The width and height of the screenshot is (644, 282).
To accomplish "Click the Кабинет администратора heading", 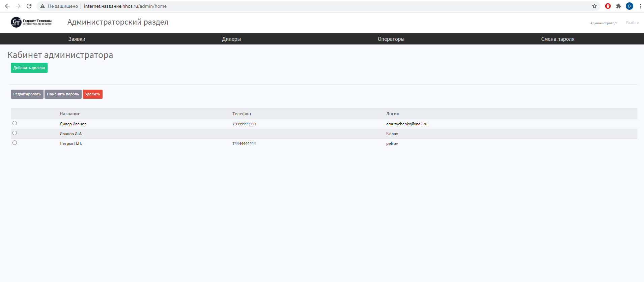I will click(x=60, y=55).
